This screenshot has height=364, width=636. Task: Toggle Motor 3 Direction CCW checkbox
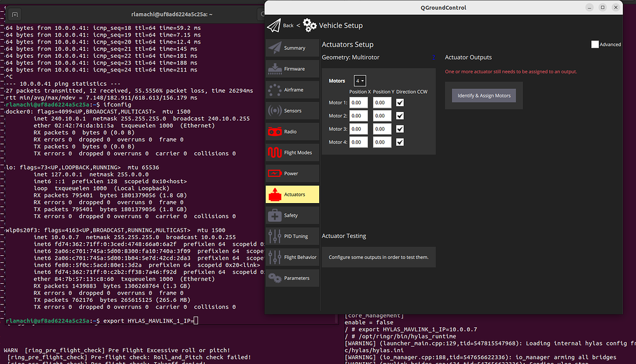[400, 129]
